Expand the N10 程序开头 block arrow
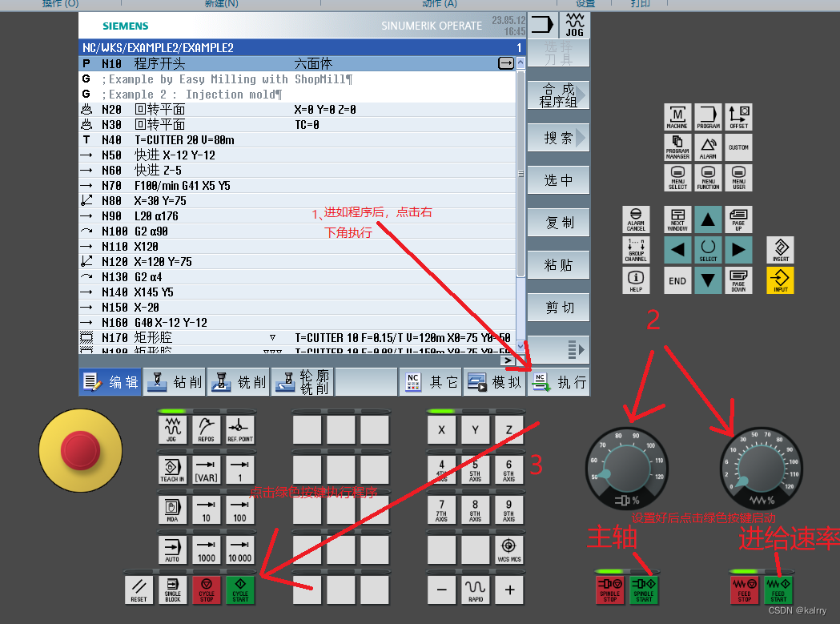Viewport: 840px width, 624px height. 506,64
